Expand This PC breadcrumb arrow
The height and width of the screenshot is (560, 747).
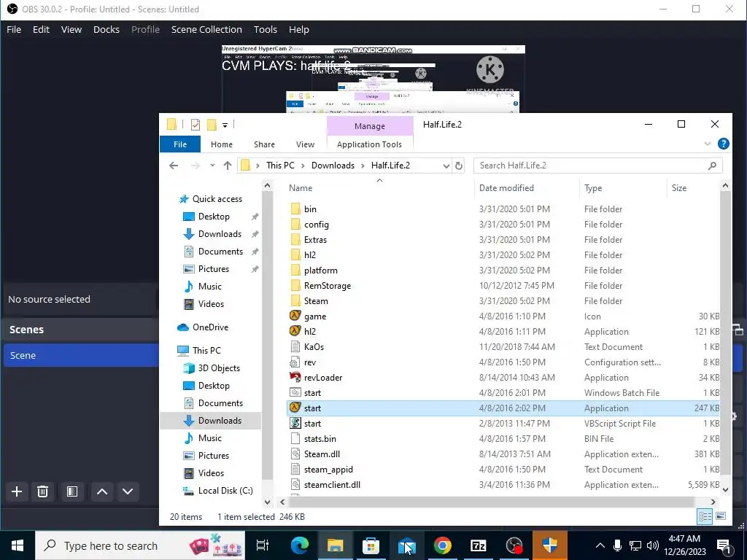click(x=303, y=166)
